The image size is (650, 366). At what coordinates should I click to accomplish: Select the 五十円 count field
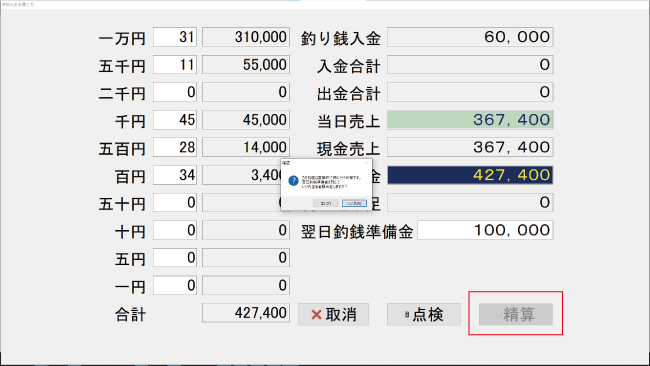[x=175, y=202]
